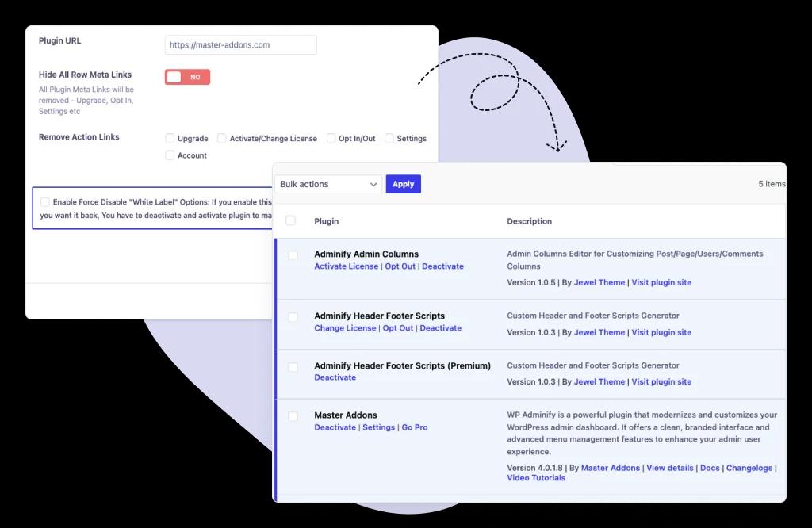Open the Bulk actions dropdown
812x528 pixels.
(x=328, y=184)
